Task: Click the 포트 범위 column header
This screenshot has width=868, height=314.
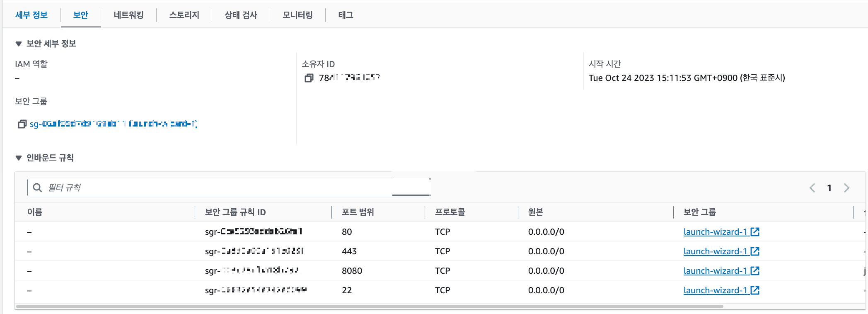Action: [358, 212]
